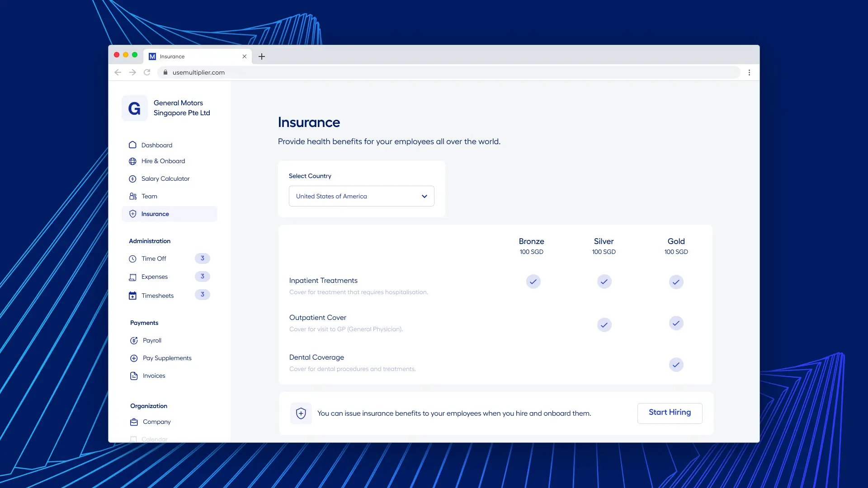The height and width of the screenshot is (488, 868).
Task: Select Insurance in the sidebar menu
Action: click(x=156, y=214)
